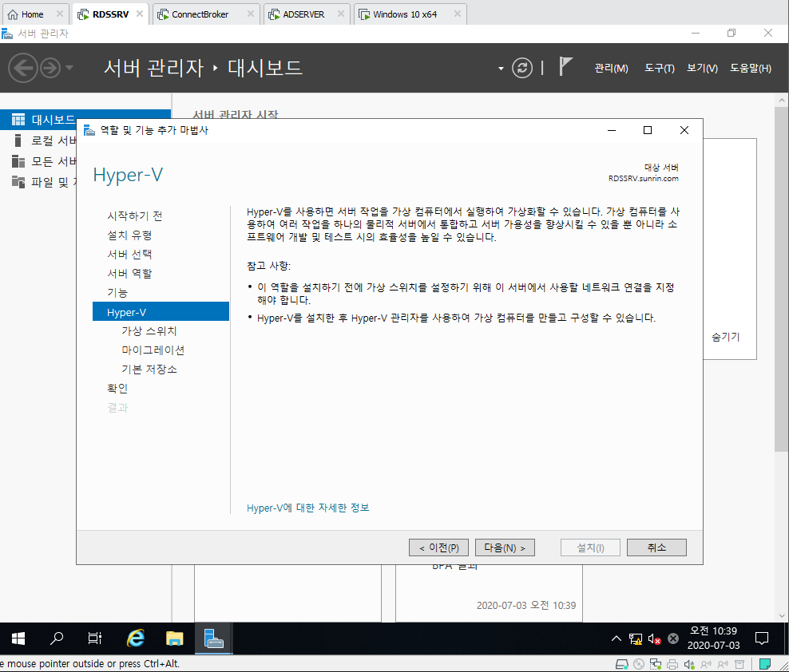Click the 취소 button
The width and height of the screenshot is (789, 672).
pyautogui.click(x=656, y=547)
